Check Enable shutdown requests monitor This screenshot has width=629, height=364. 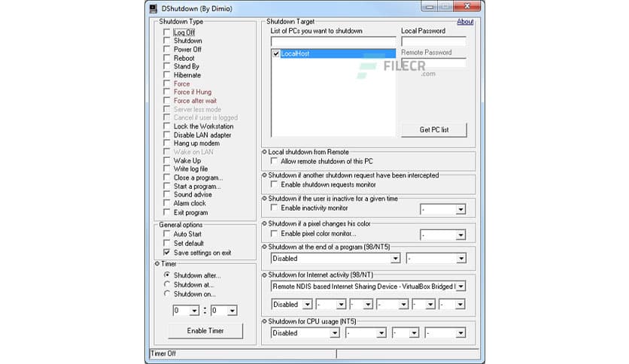coord(274,184)
